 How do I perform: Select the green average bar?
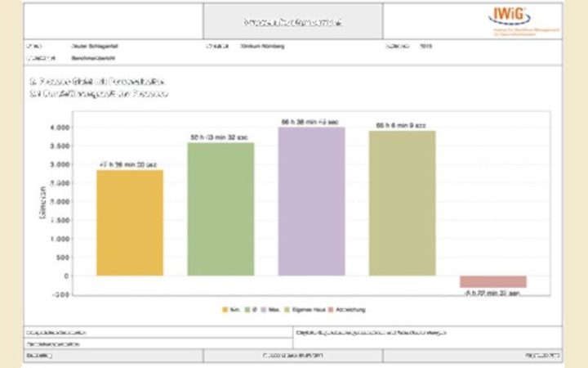point(220,209)
